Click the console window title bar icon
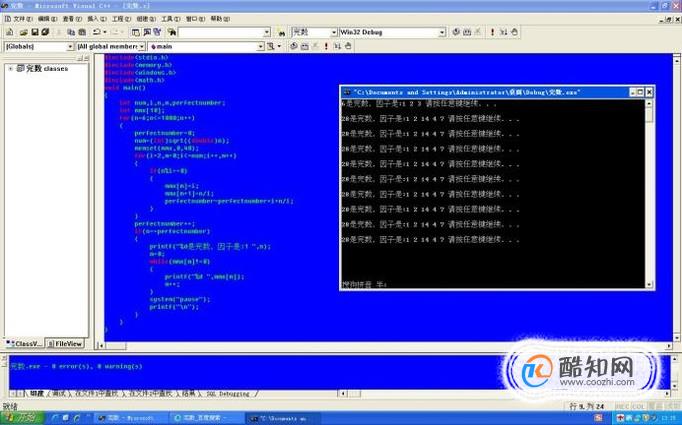Viewport: 682px width, 425px height. pyautogui.click(x=347, y=92)
